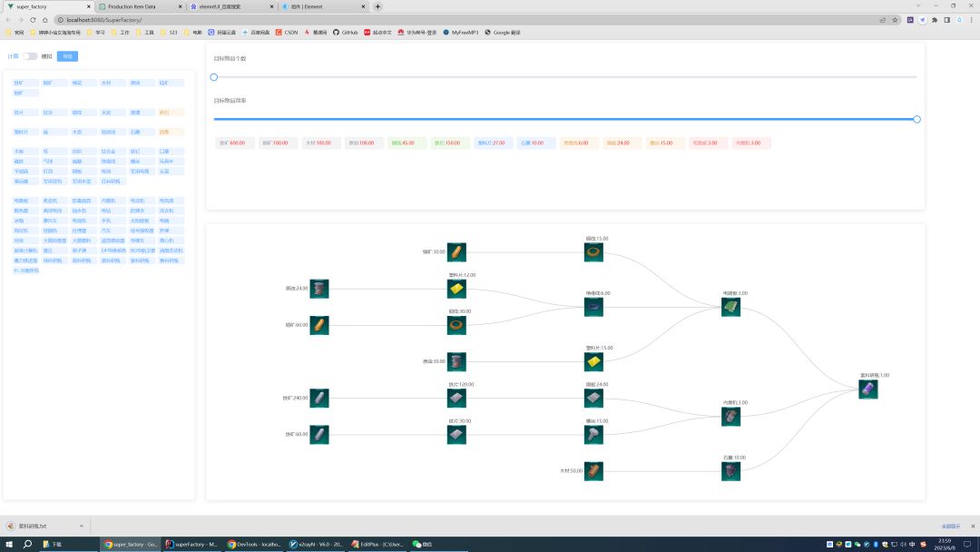Viewport: 980px width, 552px height.
Task: Open the 学习 bookmarks folder
Action: [99, 32]
